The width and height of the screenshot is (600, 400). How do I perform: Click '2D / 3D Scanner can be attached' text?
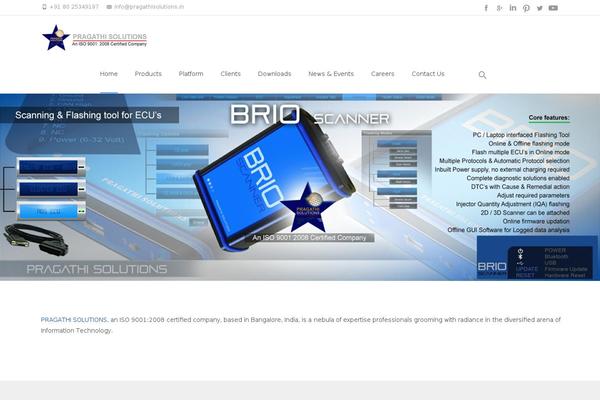(525, 212)
